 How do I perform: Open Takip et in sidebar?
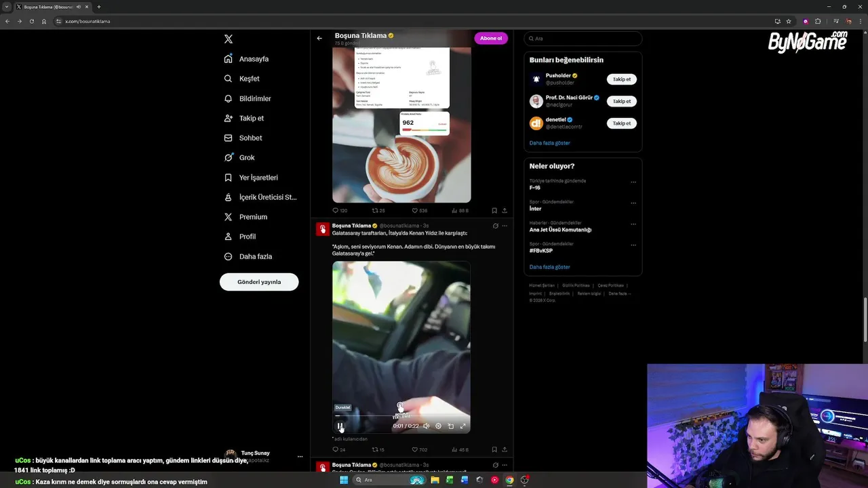(244, 118)
